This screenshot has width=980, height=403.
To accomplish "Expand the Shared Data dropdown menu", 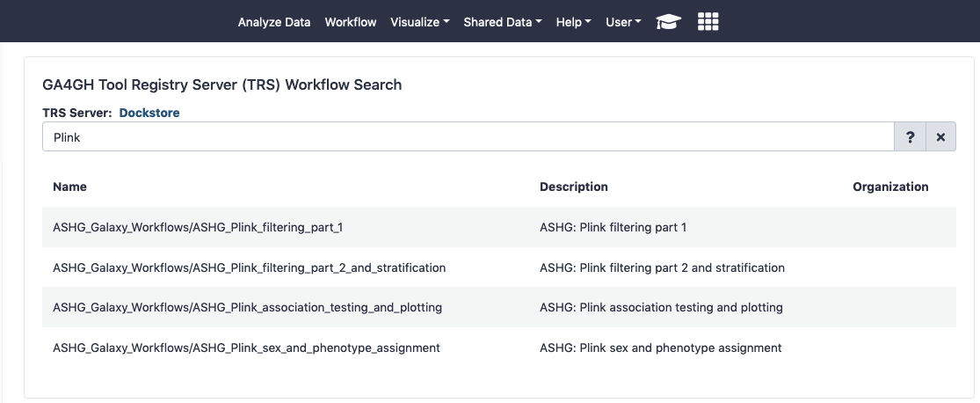I will (x=502, y=22).
